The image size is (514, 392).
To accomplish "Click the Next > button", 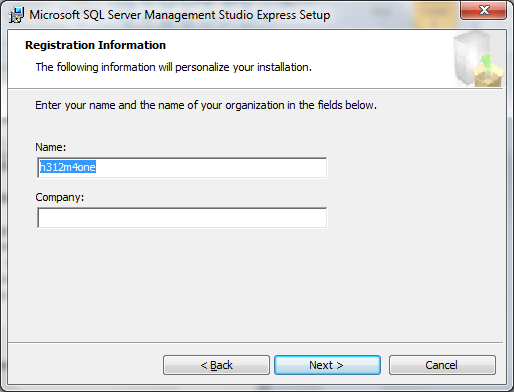I will [327, 365].
